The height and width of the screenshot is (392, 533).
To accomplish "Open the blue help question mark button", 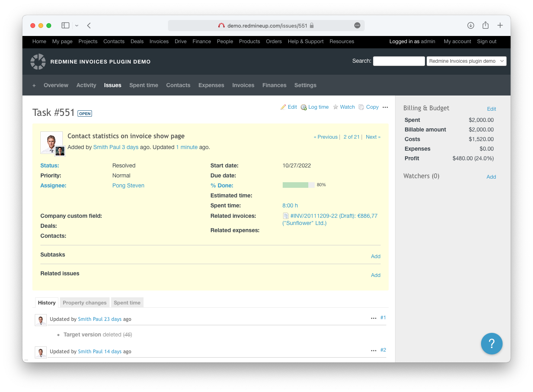I will (x=491, y=344).
